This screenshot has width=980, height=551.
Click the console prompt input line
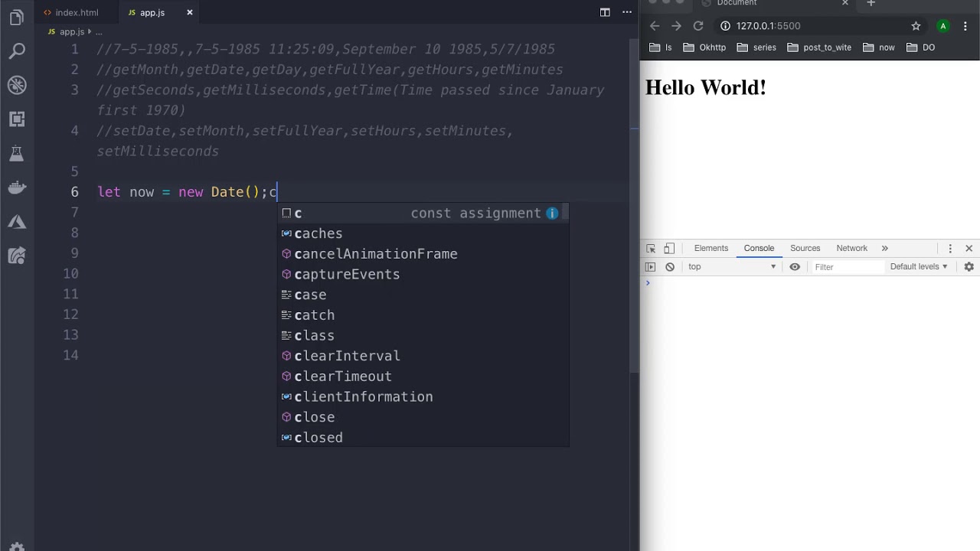click(x=810, y=283)
